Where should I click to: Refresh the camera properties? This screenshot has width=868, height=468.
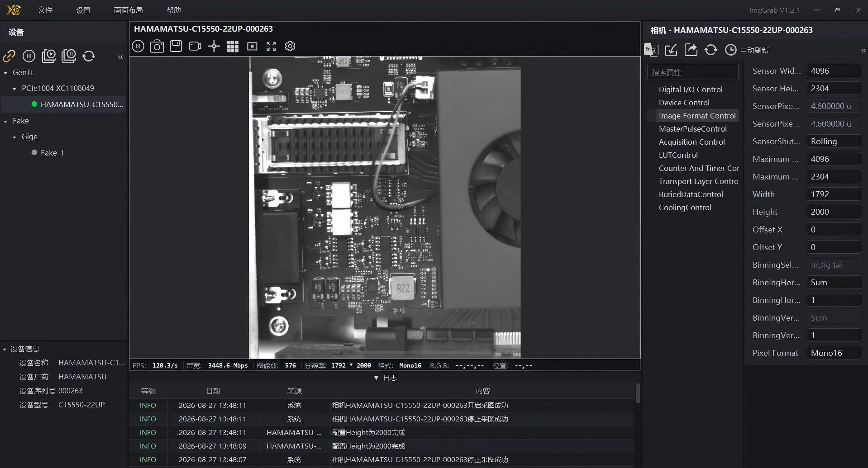point(711,50)
